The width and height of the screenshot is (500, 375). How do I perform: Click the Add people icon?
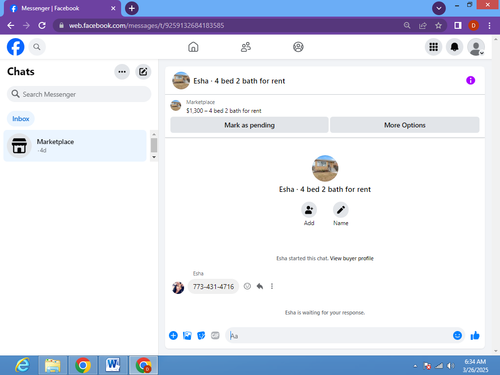click(x=309, y=210)
